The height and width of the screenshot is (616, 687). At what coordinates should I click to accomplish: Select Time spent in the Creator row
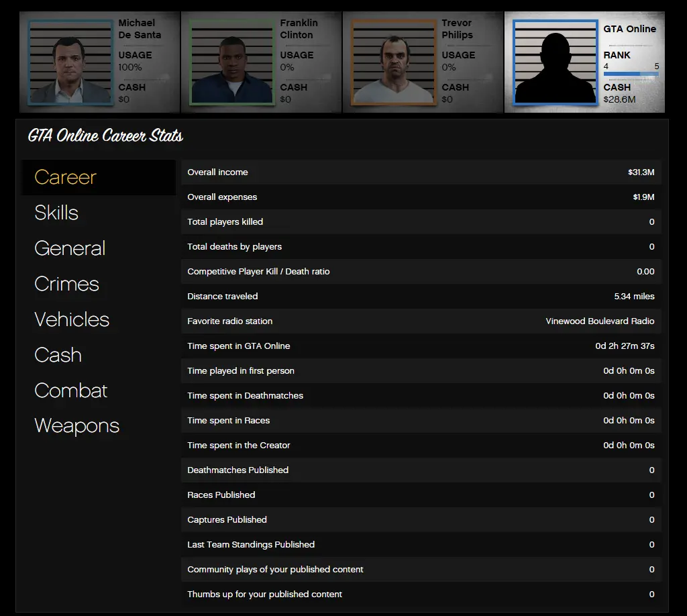coord(421,445)
